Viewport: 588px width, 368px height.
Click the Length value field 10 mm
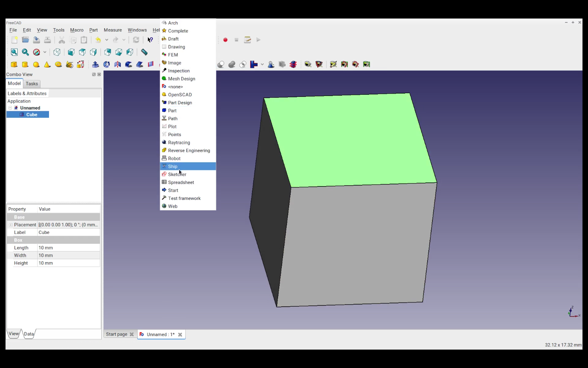click(69, 248)
